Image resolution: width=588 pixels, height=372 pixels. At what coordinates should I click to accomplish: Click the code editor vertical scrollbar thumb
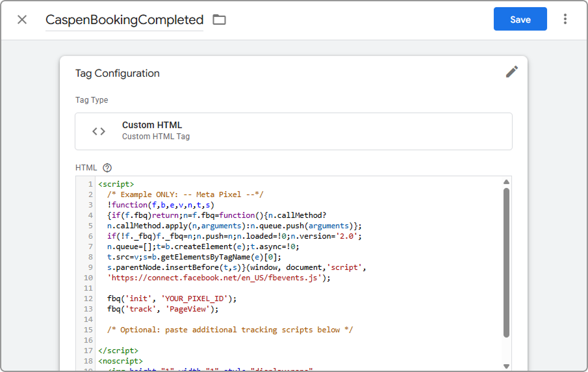point(506,260)
